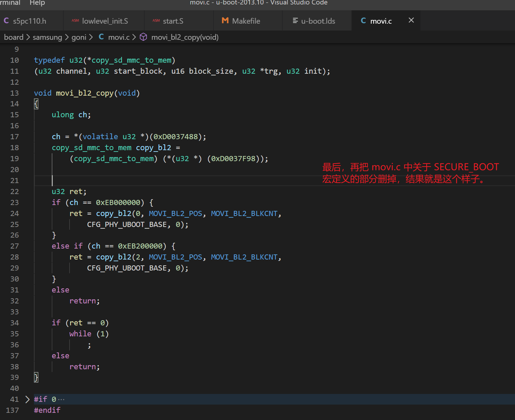Close the movi.c tab

(411, 21)
